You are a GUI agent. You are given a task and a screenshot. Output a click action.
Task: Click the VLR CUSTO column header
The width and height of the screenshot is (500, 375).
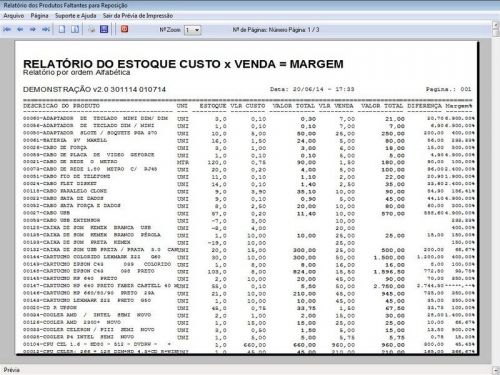[x=248, y=106]
